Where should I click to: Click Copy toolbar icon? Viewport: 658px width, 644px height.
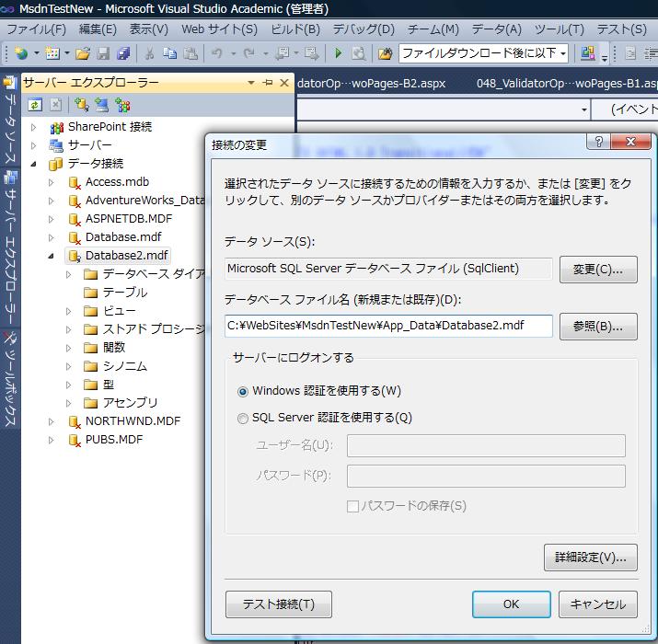click(x=169, y=53)
